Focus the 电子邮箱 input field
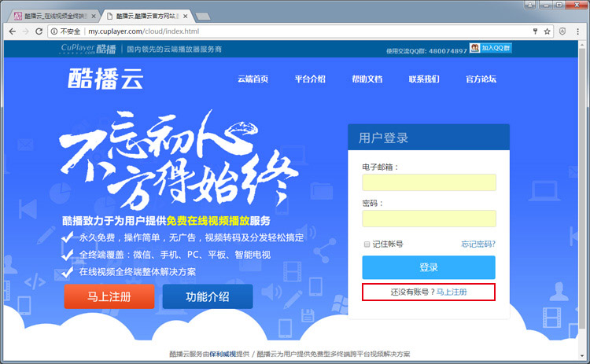This screenshot has width=590, height=364. (429, 182)
